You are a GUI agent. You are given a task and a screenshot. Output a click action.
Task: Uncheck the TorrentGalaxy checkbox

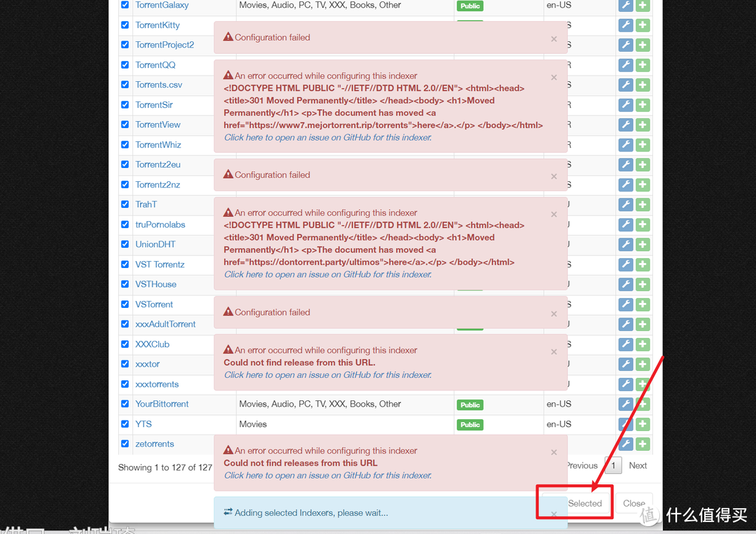[x=125, y=5]
